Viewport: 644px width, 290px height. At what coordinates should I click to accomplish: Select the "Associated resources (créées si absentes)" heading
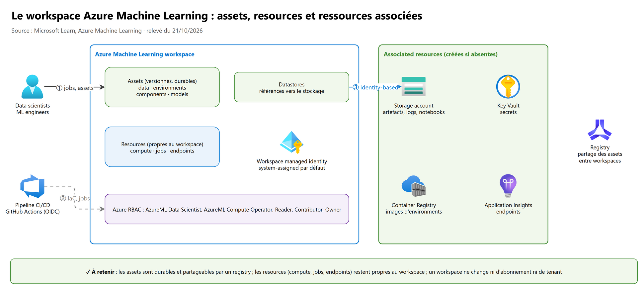point(441,54)
